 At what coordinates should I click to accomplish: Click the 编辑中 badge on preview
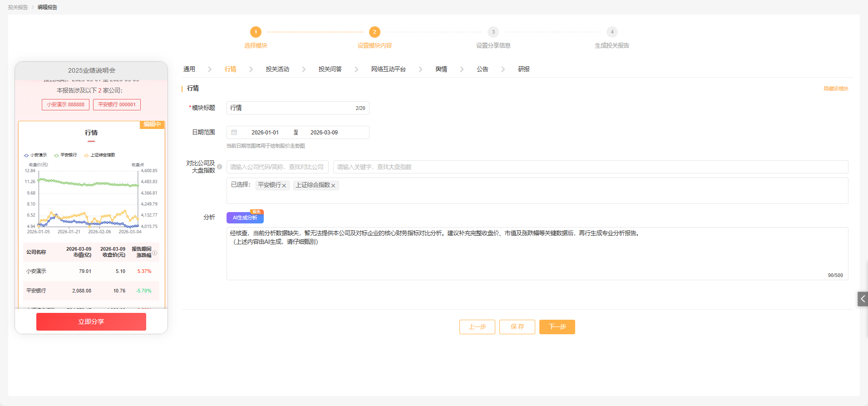click(x=152, y=124)
